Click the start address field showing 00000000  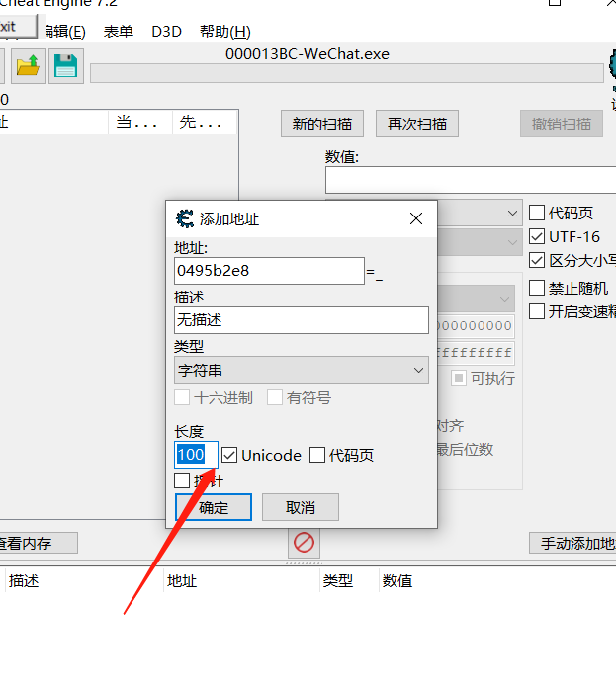pyautogui.click(x=476, y=326)
